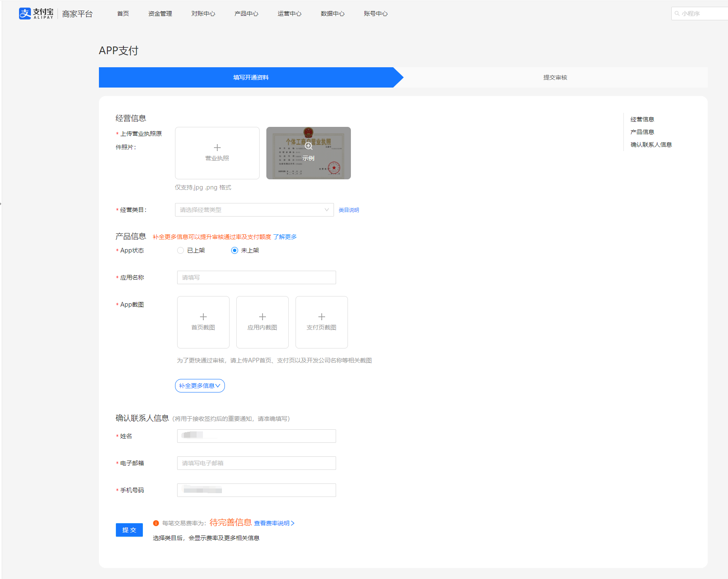Click the plus icon for 应用内截图

coord(263,317)
